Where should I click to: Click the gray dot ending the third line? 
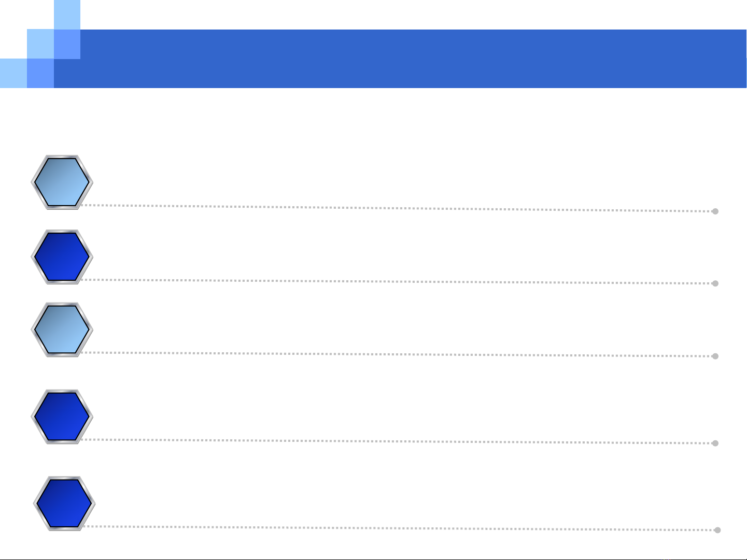click(715, 356)
